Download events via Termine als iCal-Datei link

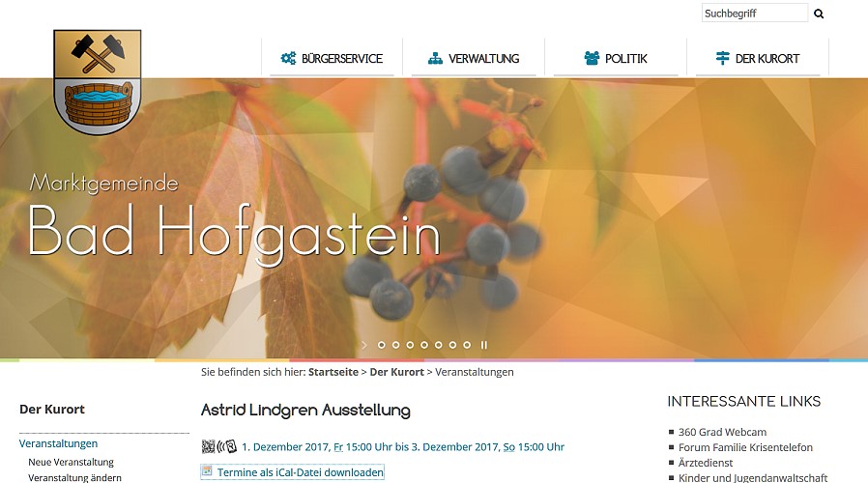(300, 472)
